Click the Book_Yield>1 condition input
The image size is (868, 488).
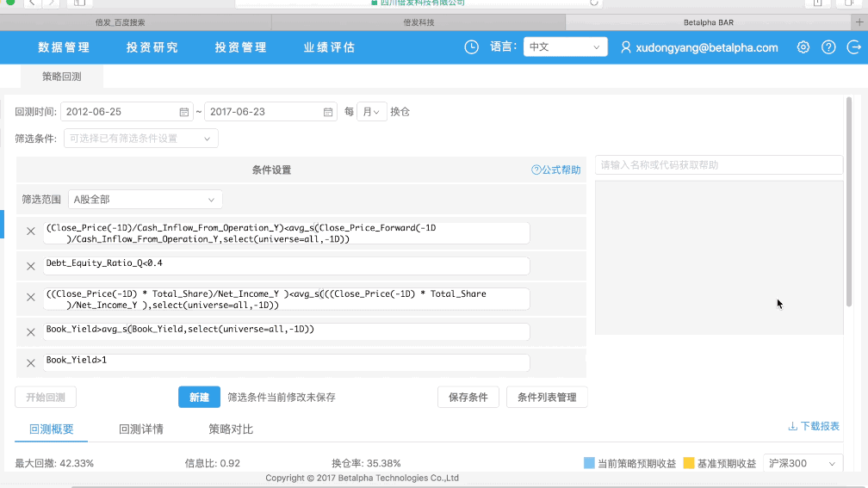[x=286, y=363]
